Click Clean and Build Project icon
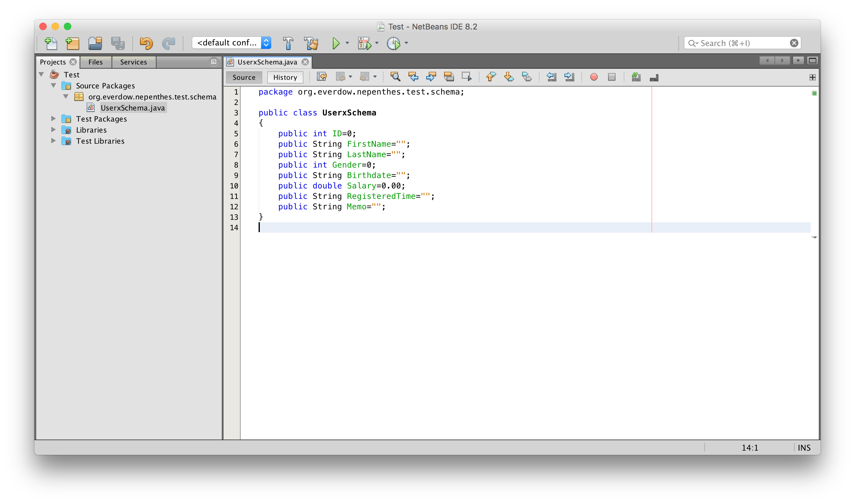Image resolution: width=855 pixels, height=504 pixels. pos(311,43)
